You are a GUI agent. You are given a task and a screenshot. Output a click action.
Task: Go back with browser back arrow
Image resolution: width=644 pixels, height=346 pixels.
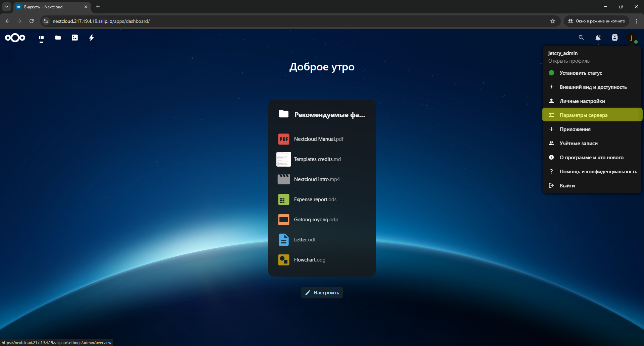[x=7, y=21]
